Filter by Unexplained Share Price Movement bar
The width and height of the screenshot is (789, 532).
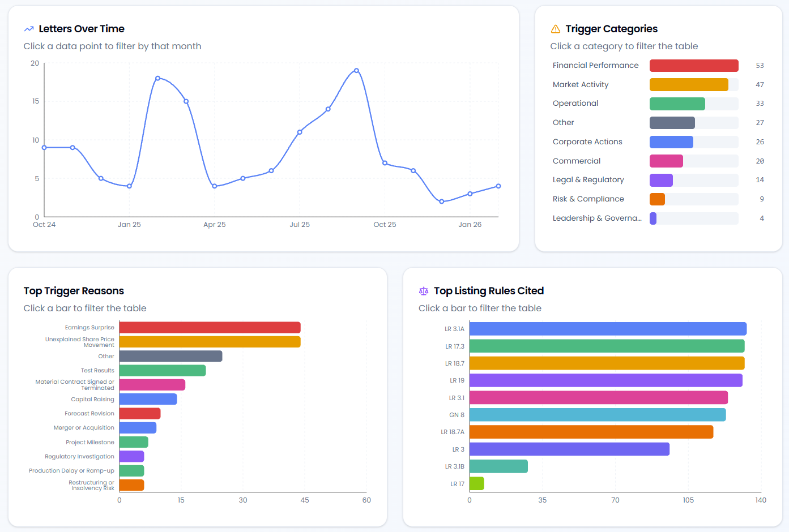tap(210, 342)
